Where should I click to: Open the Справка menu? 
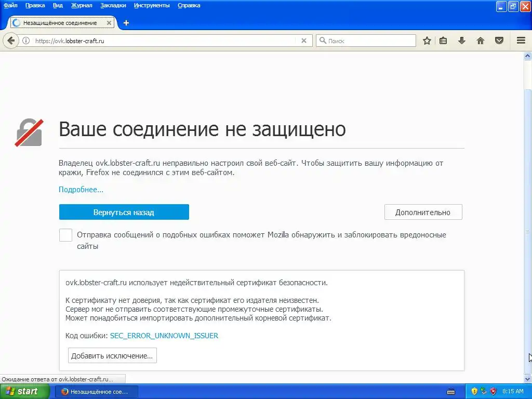coord(189,5)
